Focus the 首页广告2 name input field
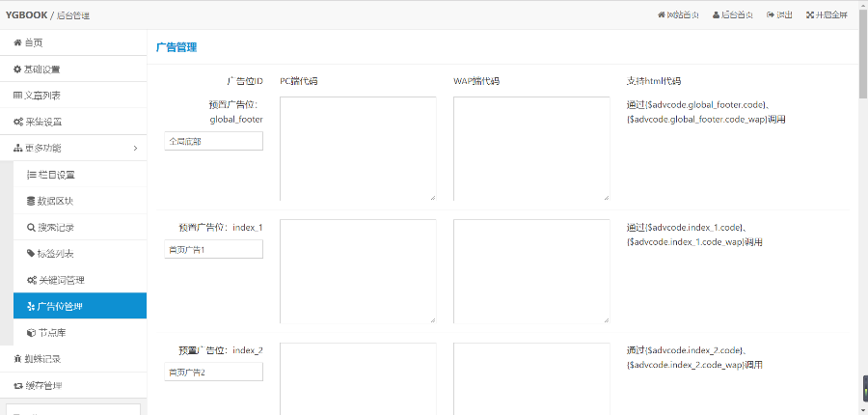 click(214, 372)
